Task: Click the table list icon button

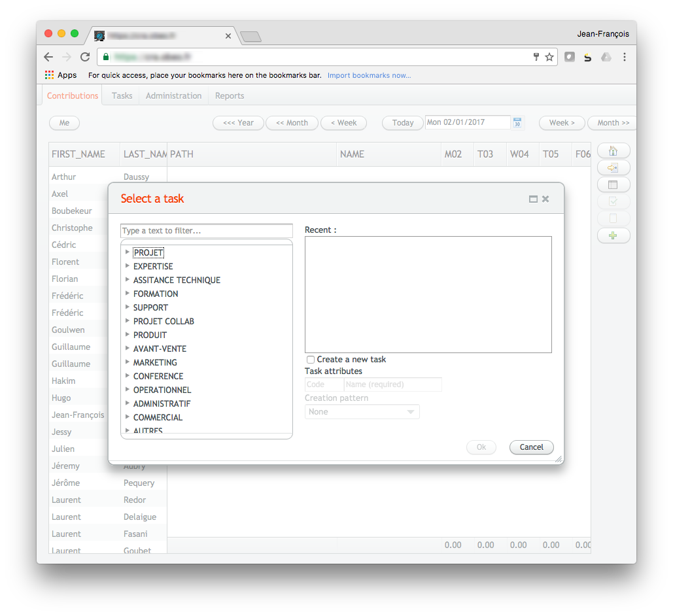Action: point(613,184)
